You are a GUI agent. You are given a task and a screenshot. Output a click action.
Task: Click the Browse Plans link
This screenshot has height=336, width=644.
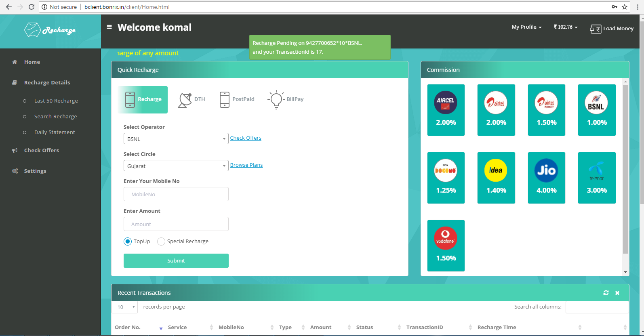pyautogui.click(x=246, y=165)
